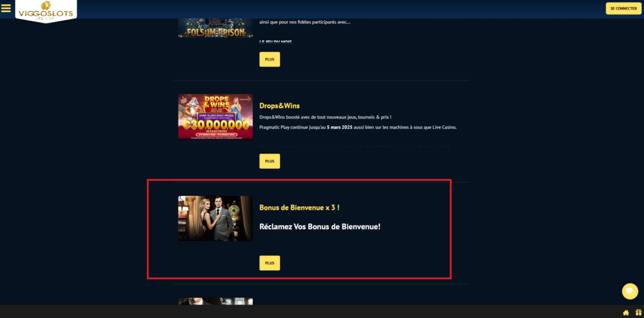Click the SE CONNECTER button
Viewport: 644px width, 318px height.
(623, 8)
